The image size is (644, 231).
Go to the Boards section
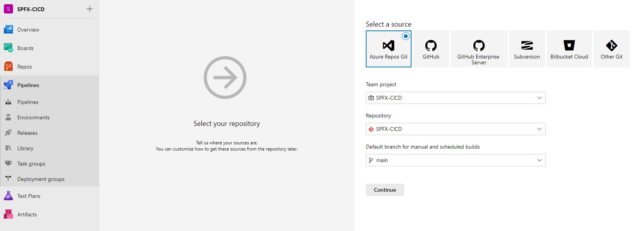pyautogui.click(x=25, y=48)
